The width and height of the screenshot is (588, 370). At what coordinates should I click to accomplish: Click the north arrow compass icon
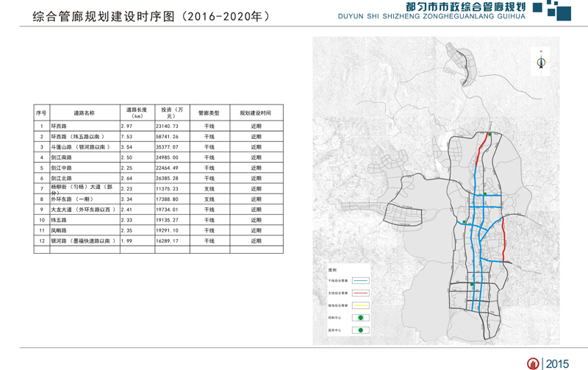point(540,62)
